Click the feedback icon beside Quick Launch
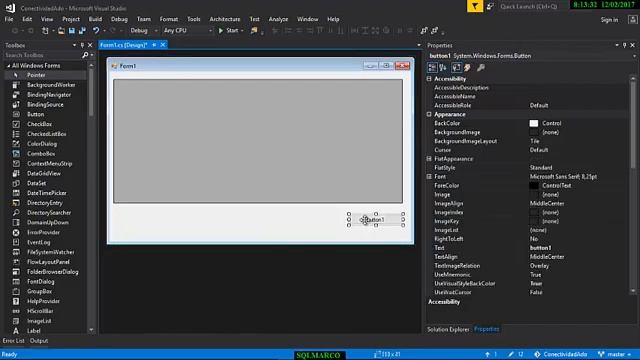Viewport: 640px width, 360px height. [490, 6]
